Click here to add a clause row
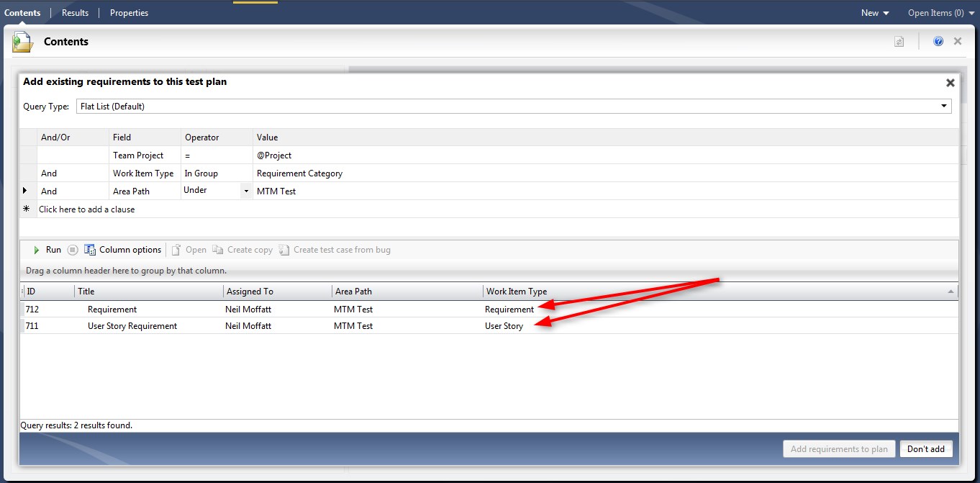The height and width of the screenshot is (483, 980). (86, 209)
